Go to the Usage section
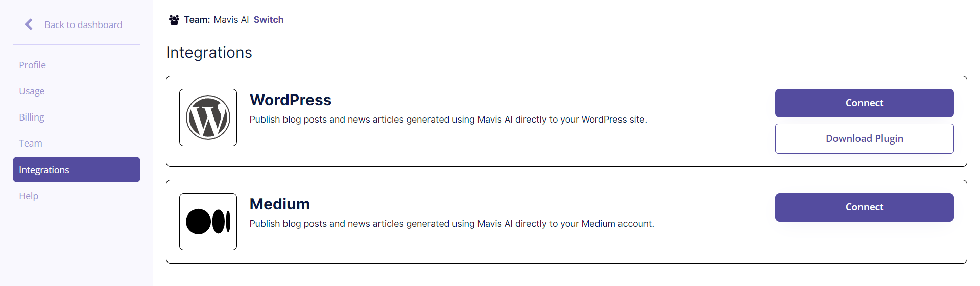 tap(32, 91)
